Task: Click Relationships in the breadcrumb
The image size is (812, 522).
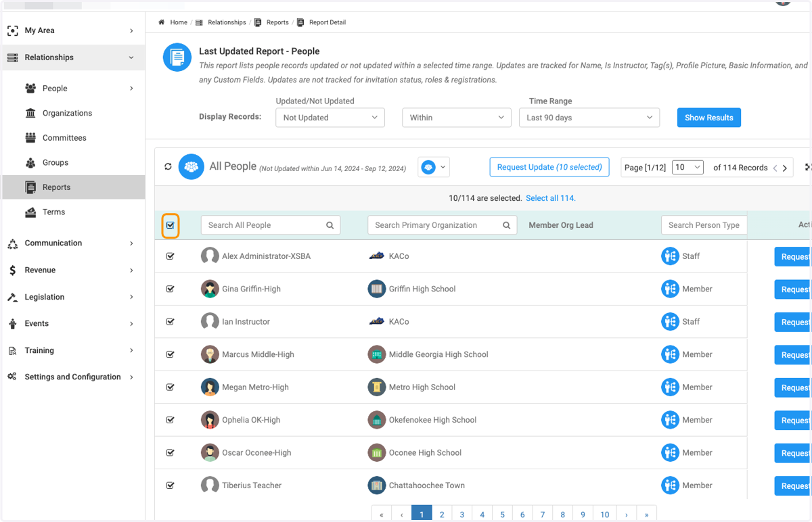Action: click(x=227, y=22)
